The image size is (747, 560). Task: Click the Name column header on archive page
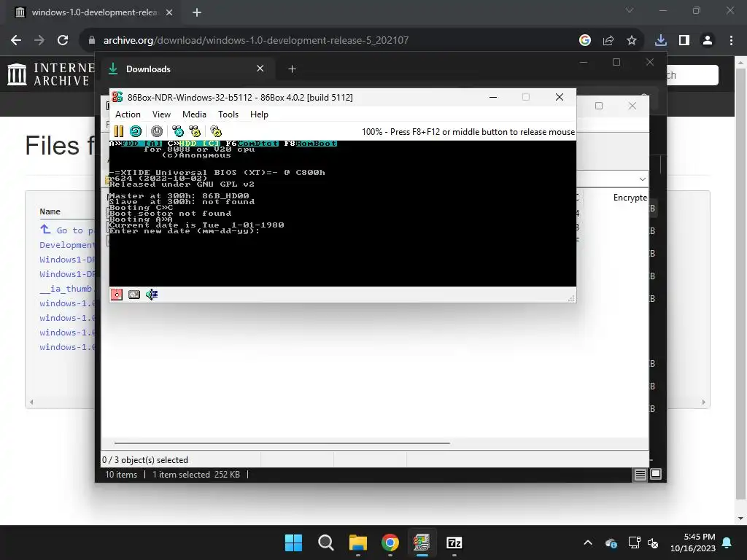pyautogui.click(x=50, y=211)
